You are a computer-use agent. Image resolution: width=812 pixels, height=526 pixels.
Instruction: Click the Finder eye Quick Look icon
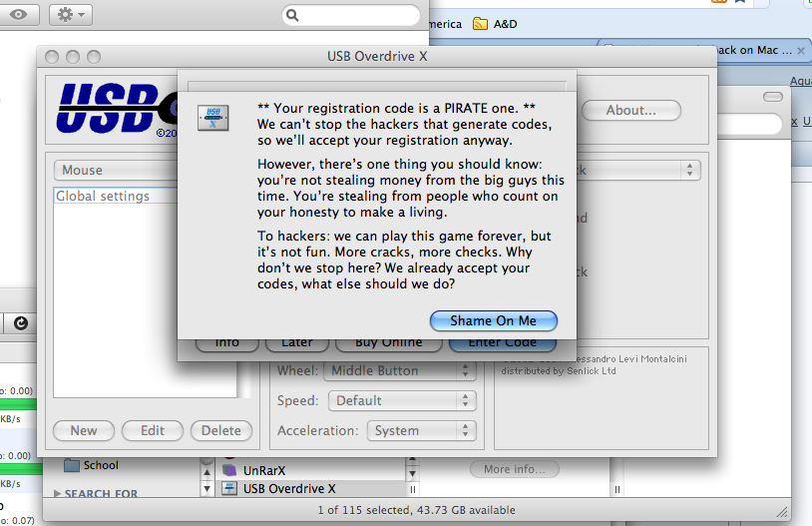[19, 15]
